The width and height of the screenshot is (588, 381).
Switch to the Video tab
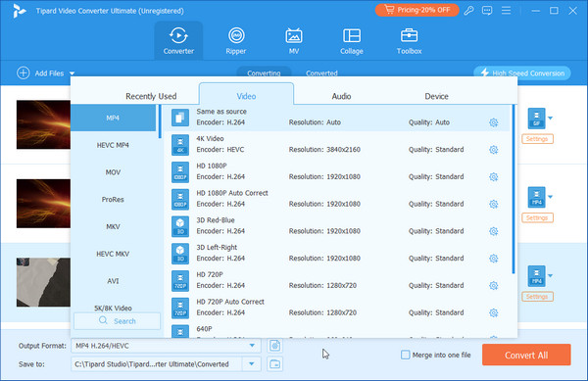pos(246,94)
